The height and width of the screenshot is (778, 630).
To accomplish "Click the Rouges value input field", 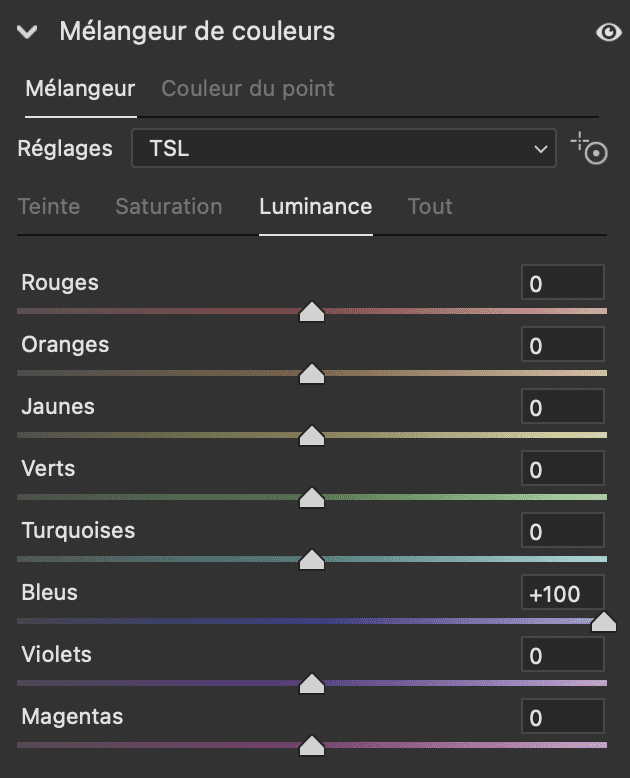I will coord(562,283).
